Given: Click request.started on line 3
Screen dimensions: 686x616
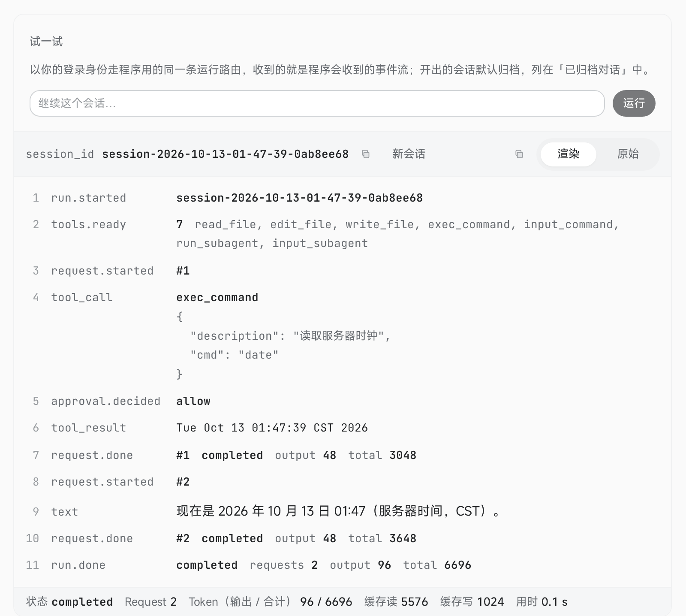Looking at the screenshot, I should [102, 271].
